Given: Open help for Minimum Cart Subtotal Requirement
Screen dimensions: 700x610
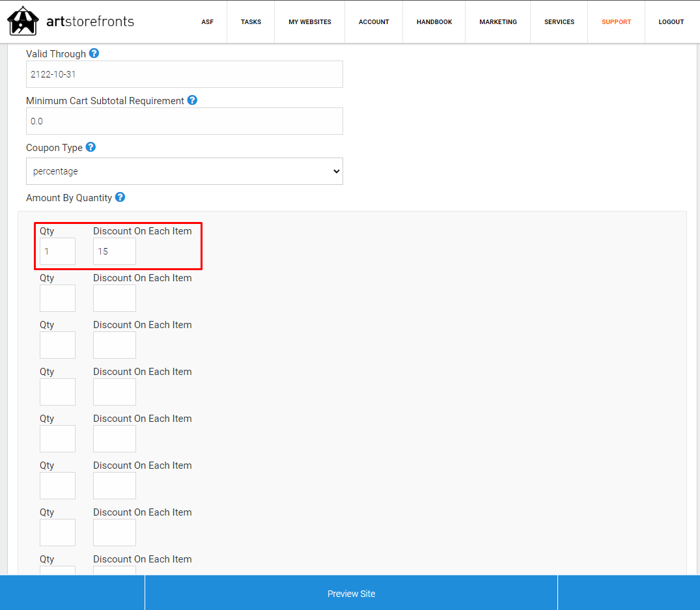Looking at the screenshot, I should (192, 100).
